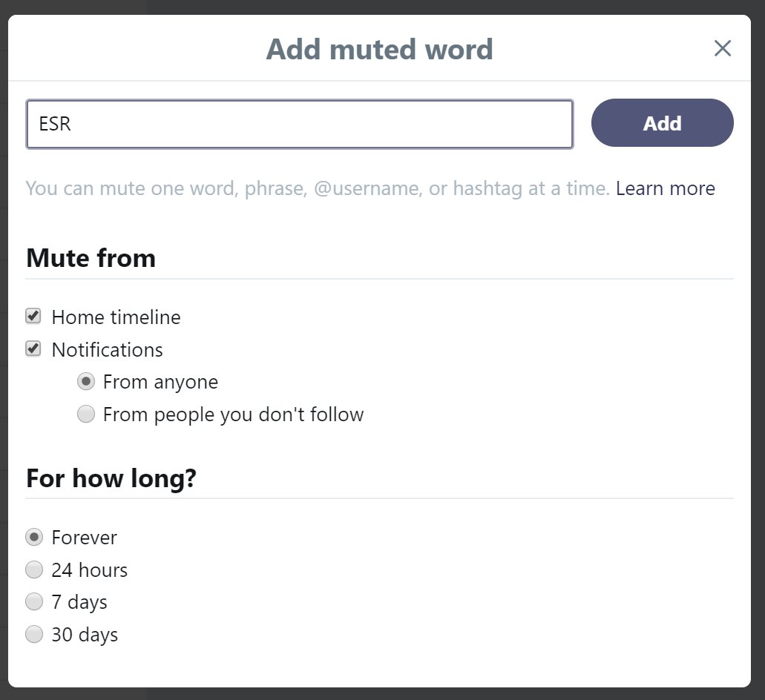
Task: Click the 30 days label text
Action: pyautogui.click(x=85, y=635)
